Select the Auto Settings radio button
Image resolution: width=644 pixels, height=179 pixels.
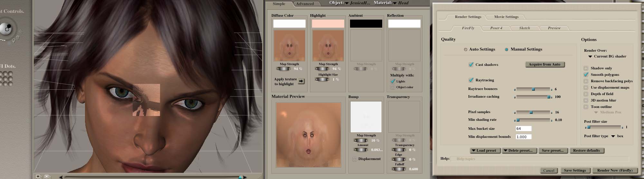[x=466, y=49]
